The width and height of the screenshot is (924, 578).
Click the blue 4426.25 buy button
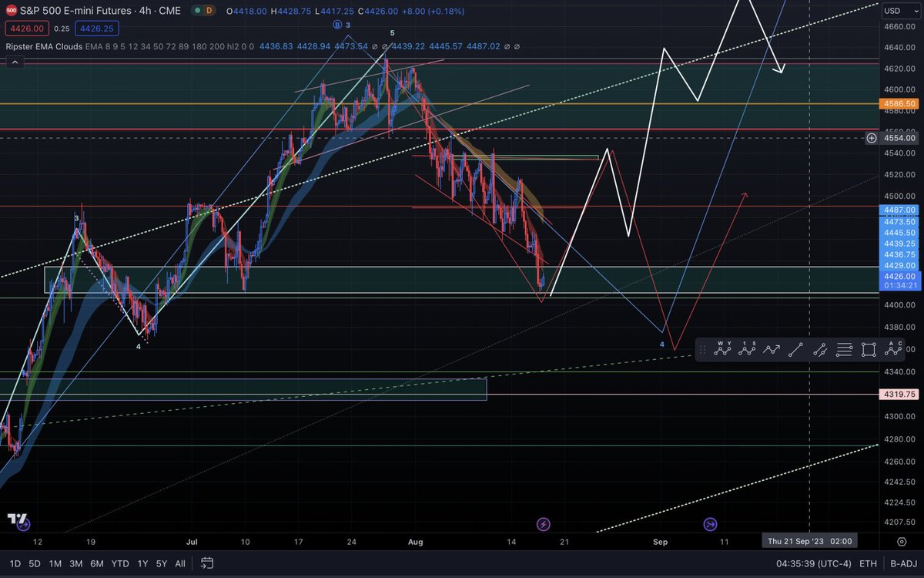[99, 29]
